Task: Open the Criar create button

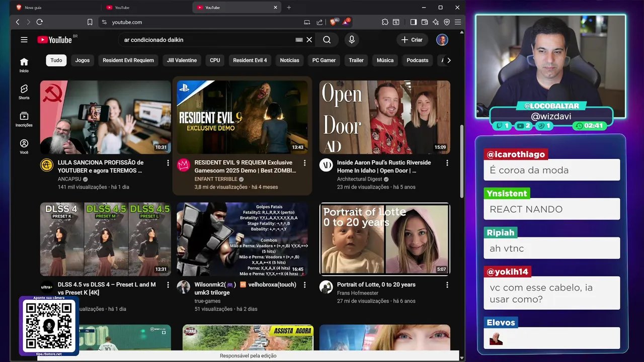Action: tap(412, 40)
